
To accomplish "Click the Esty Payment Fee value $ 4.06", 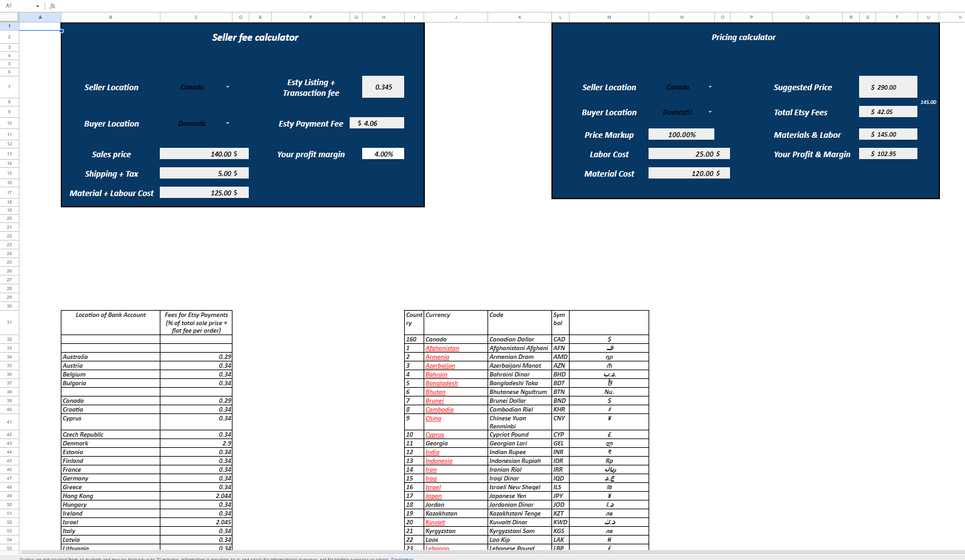I will [377, 123].
